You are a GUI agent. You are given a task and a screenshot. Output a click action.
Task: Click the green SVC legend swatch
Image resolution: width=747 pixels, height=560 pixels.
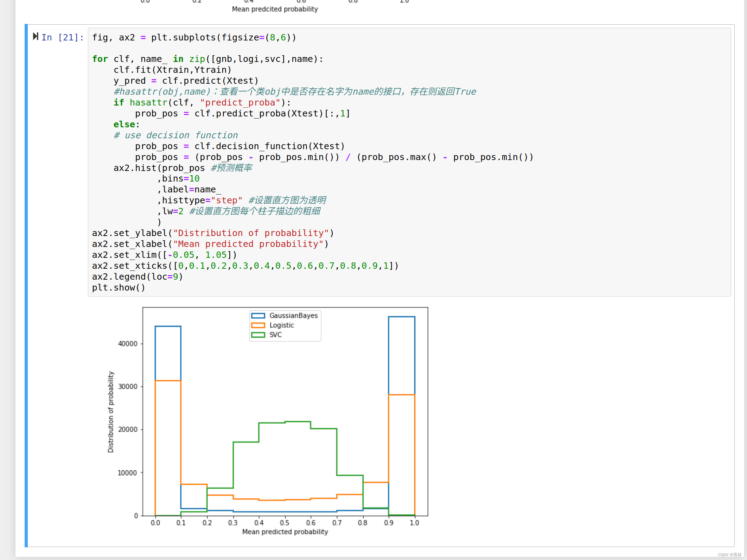(258, 335)
